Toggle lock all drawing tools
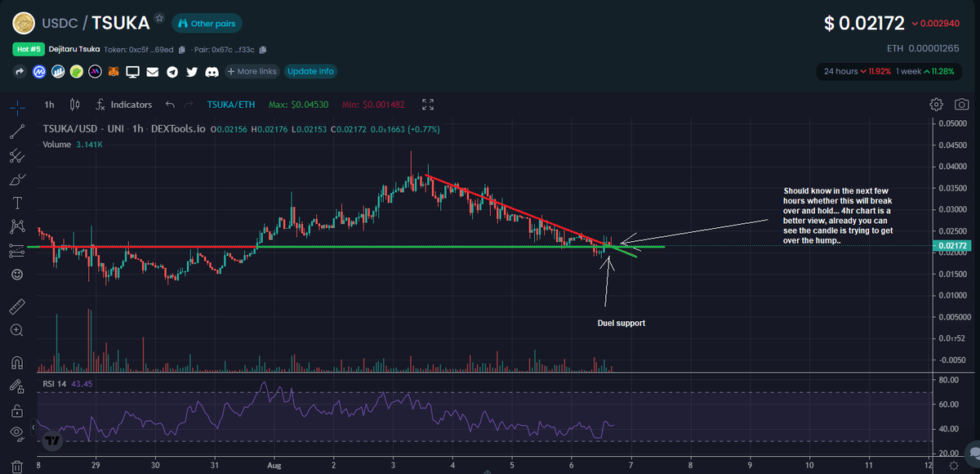Image resolution: width=980 pixels, height=474 pixels. pos(17,409)
